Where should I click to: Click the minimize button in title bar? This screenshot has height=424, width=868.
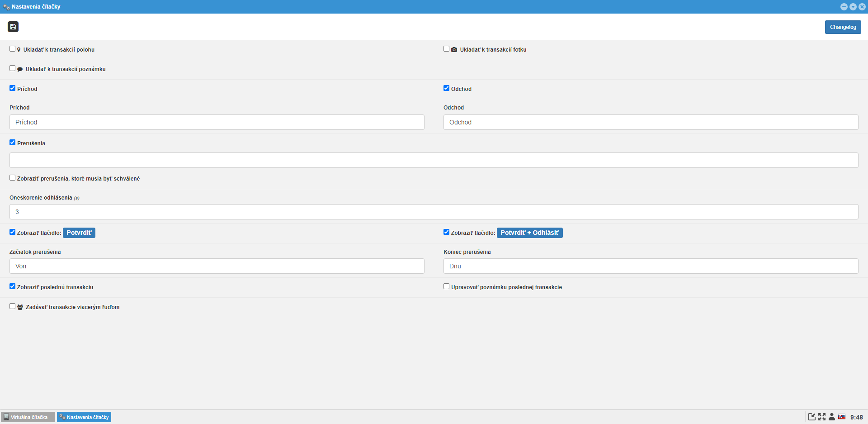844,7
